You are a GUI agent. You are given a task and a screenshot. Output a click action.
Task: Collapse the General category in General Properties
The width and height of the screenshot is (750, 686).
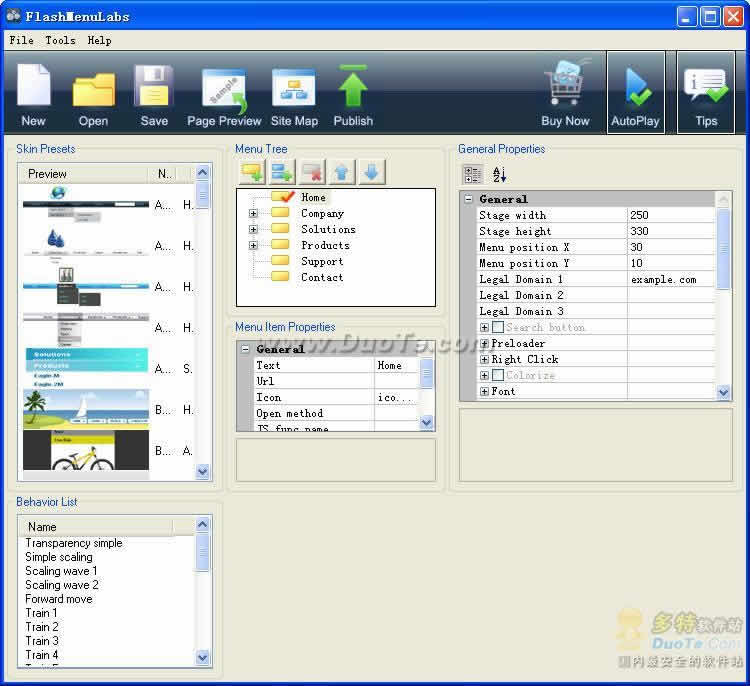[469, 199]
